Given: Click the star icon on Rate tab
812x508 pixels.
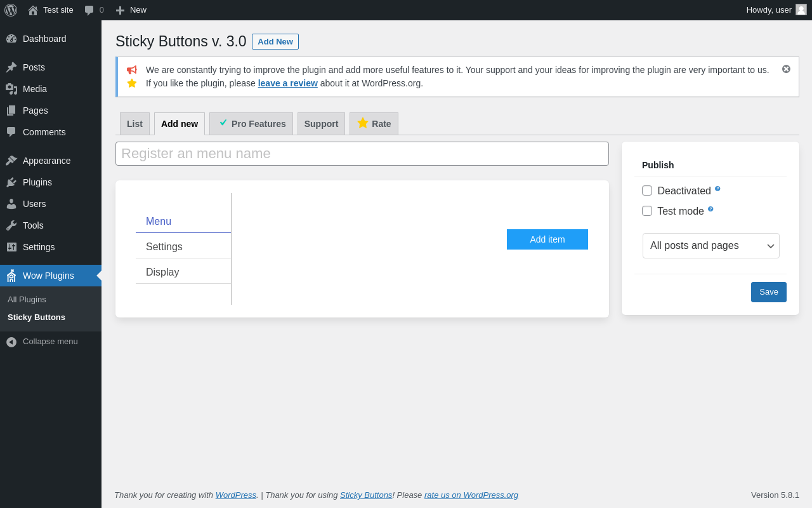Looking at the screenshot, I should (x=363, y=123).
